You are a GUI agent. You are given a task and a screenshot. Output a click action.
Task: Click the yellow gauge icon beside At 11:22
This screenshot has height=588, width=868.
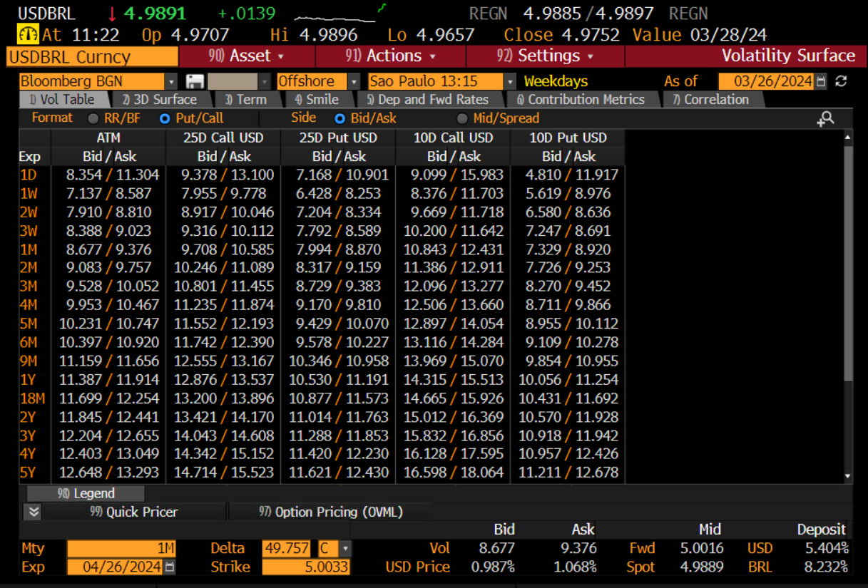click(28, 34)
